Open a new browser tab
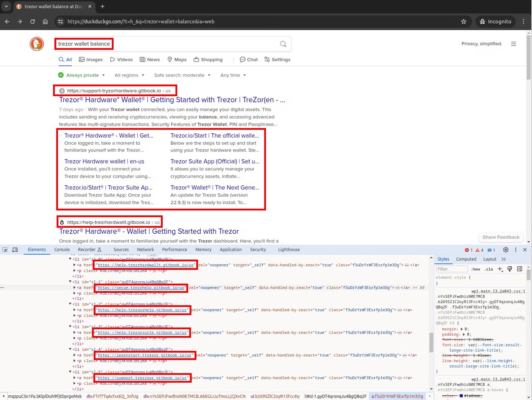 pos(102,6)
